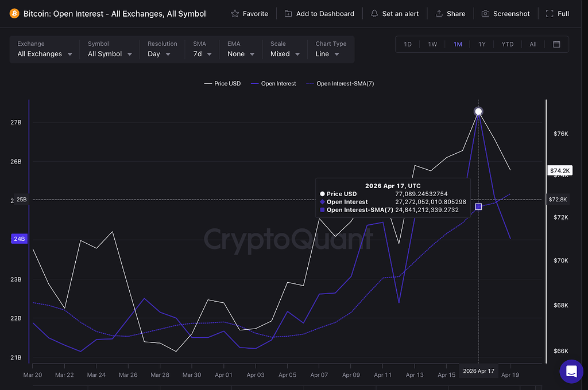Click the $66K right axis label
This screenshot has height=390, width=588.
click(x=560, y=351)
